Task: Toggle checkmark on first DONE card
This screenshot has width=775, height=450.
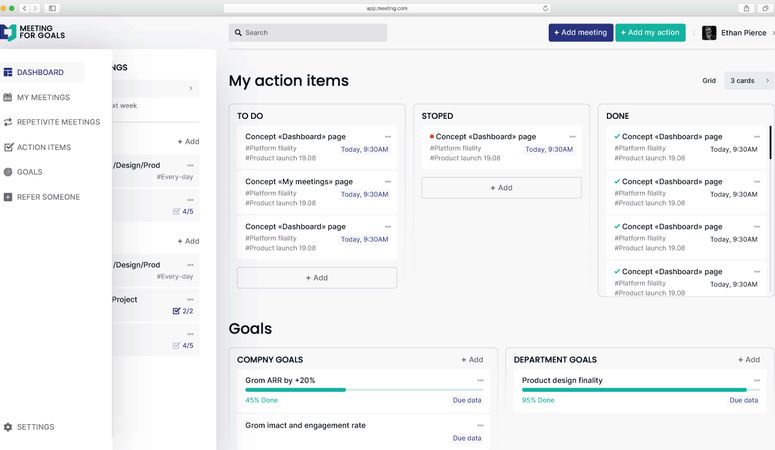Action: [617, 136]
